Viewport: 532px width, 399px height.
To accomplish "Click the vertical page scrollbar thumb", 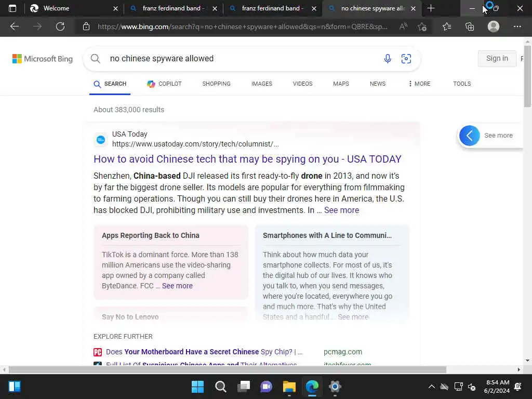I will [x=527, y=76].
